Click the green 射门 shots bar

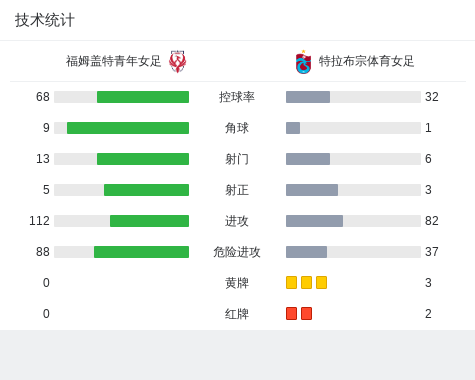pos(143,159)
